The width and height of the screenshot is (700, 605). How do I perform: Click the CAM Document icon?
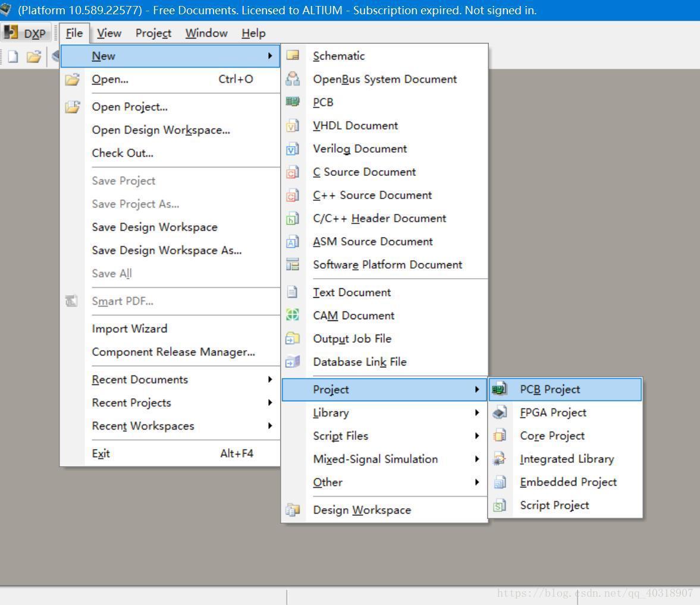click(293, 315)
